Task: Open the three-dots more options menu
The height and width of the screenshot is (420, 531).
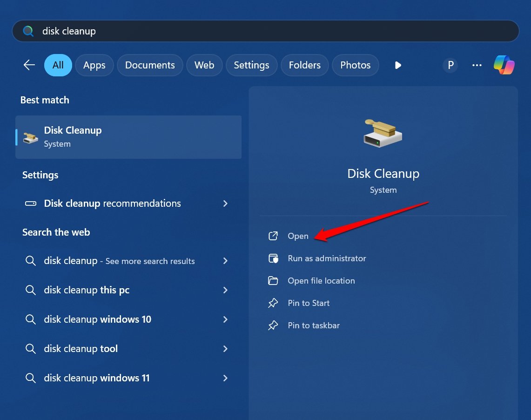Action: point(477,65)
